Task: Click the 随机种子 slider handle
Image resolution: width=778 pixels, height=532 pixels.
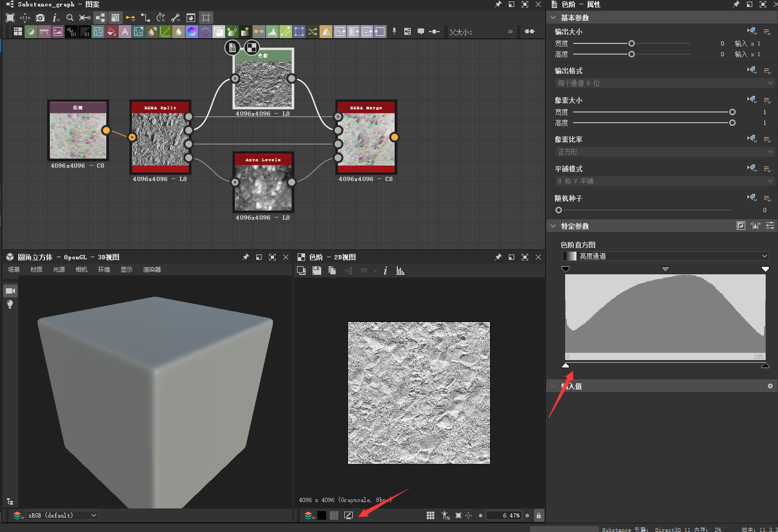Action: [559, 210]
